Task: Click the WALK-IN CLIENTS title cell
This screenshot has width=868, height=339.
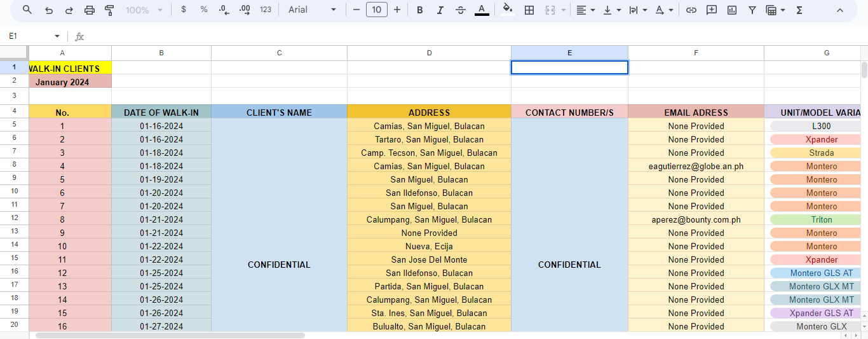Action: pos(70,68)
